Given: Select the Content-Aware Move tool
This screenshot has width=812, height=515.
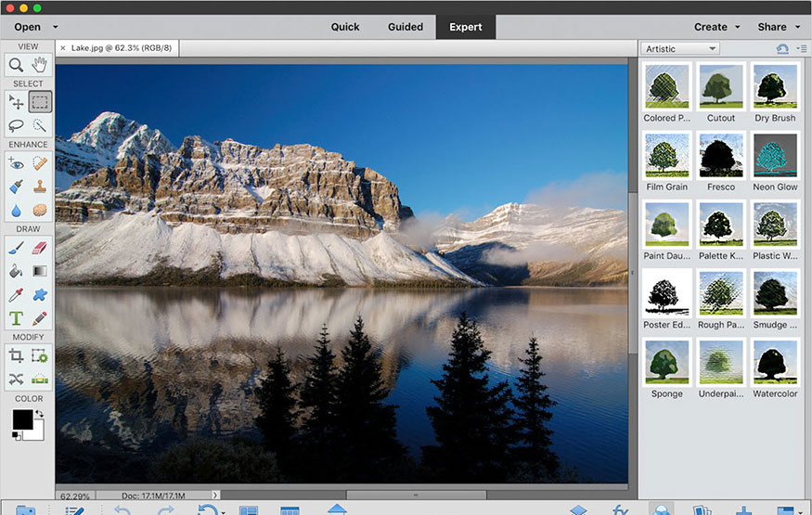Looking at the screenshot, I should click(16, 379).
